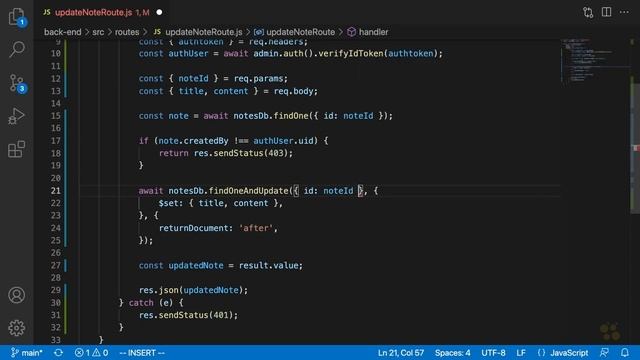Viewport: 640px width, 360px height.
Task: Click the feedback icon in status bar
Action: click(x=604, y=353)
